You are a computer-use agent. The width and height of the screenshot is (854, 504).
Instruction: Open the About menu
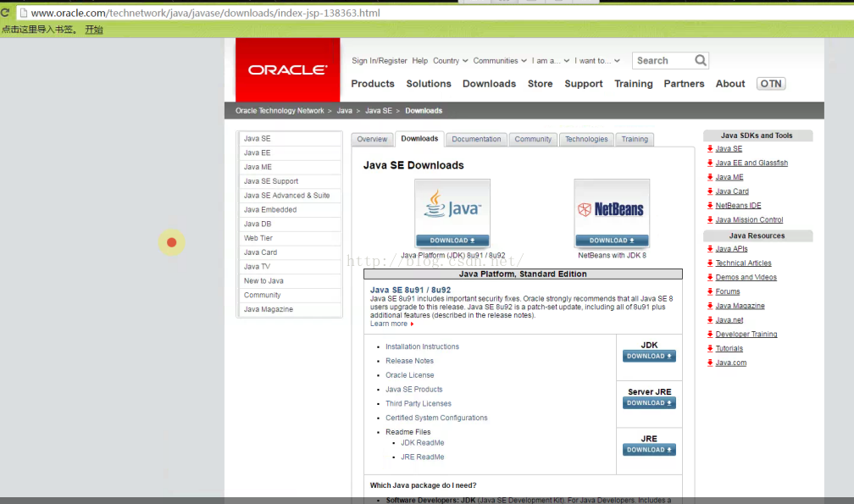pos(729,83)
